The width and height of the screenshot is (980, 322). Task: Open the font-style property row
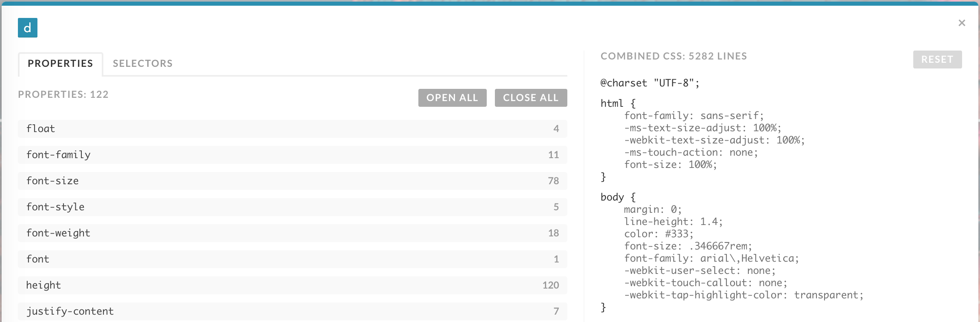[x=292, y=207]
